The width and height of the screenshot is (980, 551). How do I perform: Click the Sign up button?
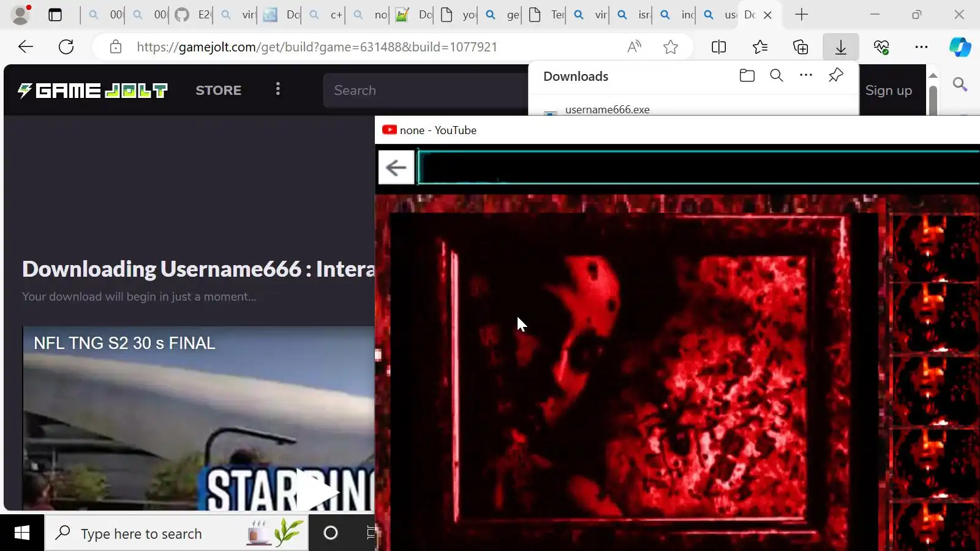[889, 91]
